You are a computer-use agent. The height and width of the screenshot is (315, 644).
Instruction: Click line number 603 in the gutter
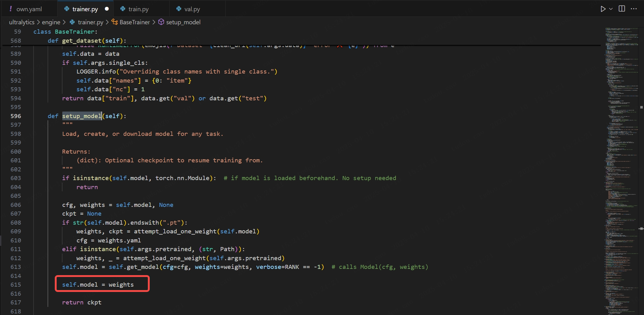[16, 178]
